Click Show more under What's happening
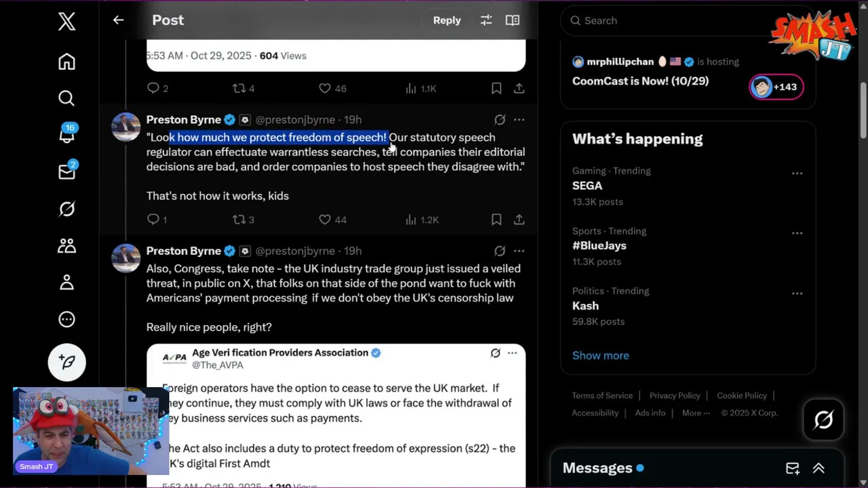This screenshot has height=488, width=868. coord(600,355)
